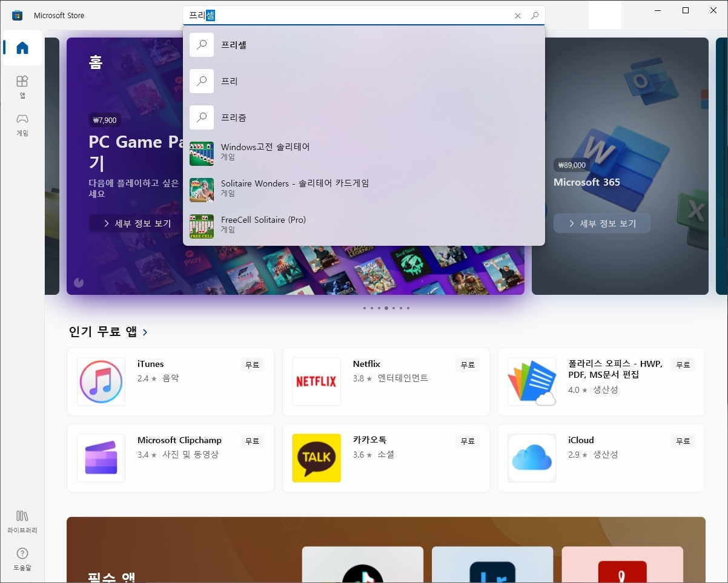Click the 카카오톡 title text
This screenshot has height=583, width=728.
click(369, 440)
